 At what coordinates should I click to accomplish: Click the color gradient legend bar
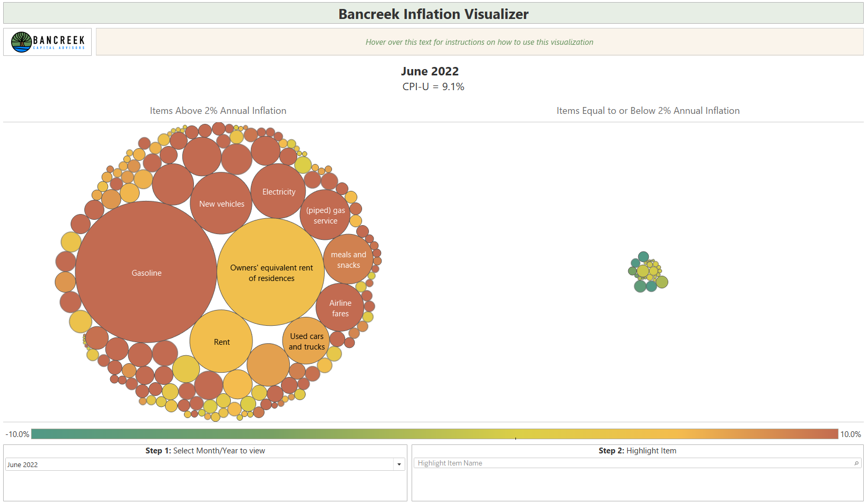click(433, 434)
